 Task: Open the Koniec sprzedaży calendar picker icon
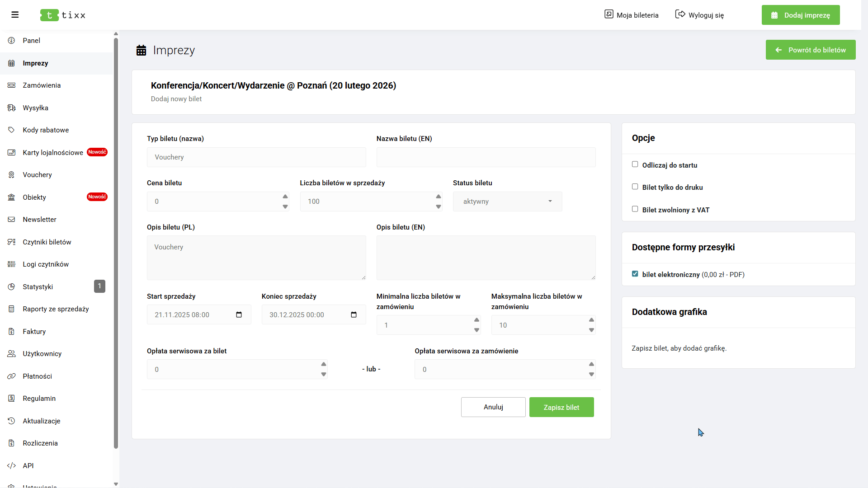tap(354, 315)
